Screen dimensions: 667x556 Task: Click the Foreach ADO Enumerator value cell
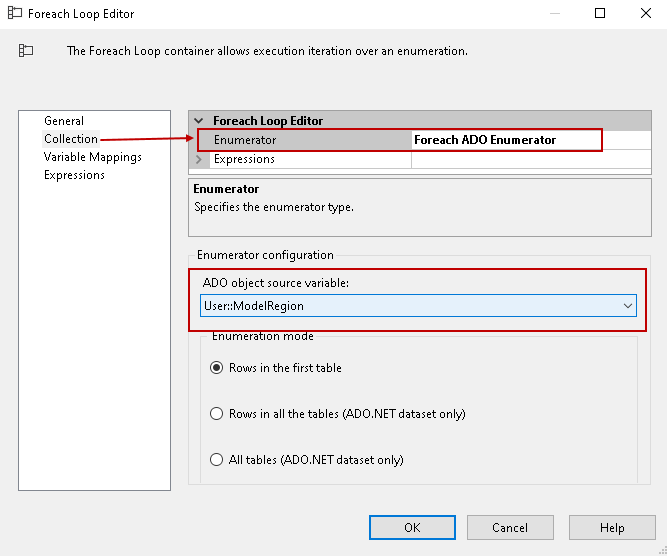point(506,140)
